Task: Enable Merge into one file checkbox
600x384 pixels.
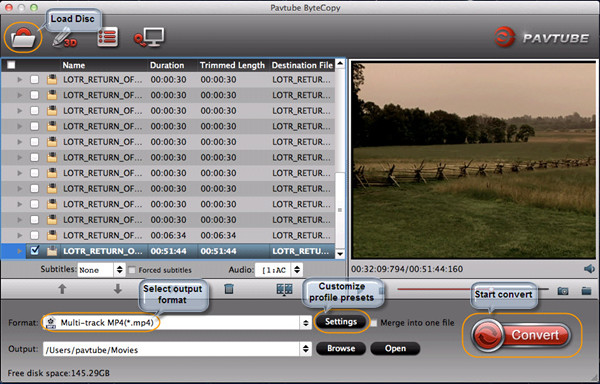Action: 373,323
